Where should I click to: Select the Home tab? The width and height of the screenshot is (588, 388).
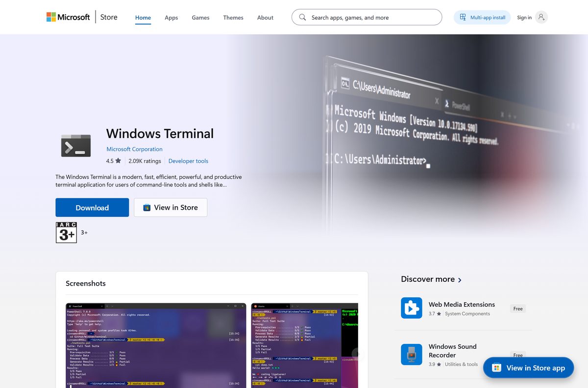coord(143,18)
